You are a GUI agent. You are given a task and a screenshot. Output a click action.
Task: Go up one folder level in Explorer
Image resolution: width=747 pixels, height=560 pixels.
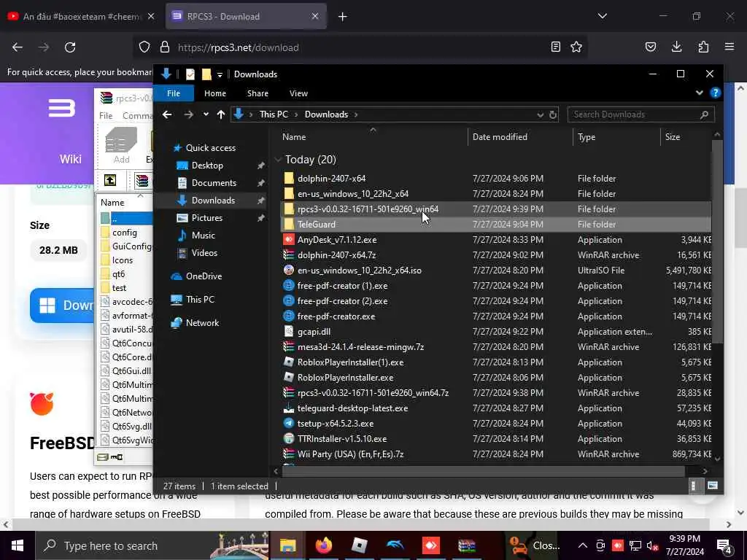[220, 114]
